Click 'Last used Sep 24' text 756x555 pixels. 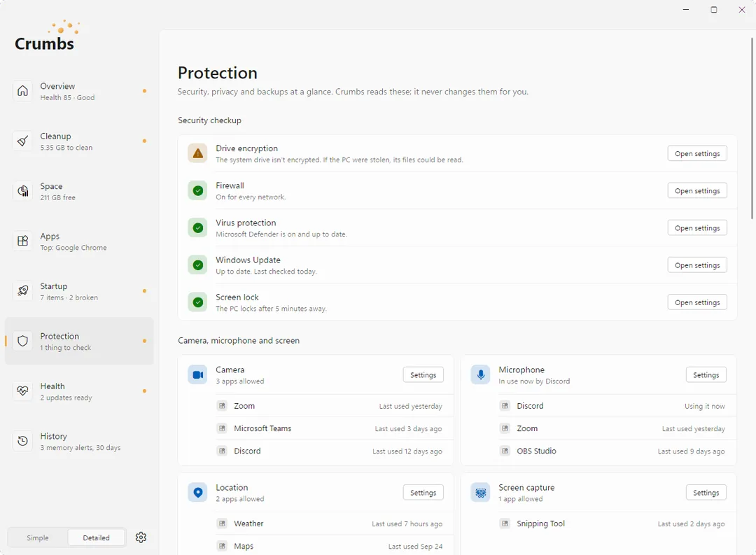point(415,547)
